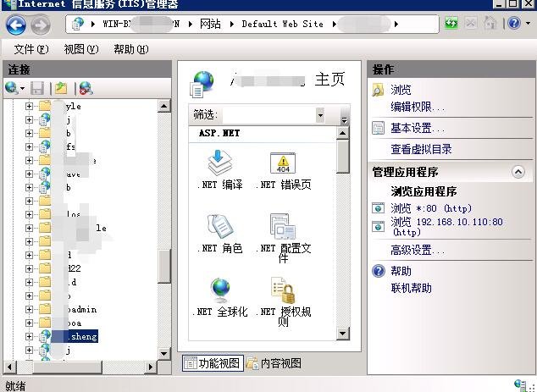Click the delete connection globe icon
The height and width of the screenshot is (392, 537).
point(86,88)
